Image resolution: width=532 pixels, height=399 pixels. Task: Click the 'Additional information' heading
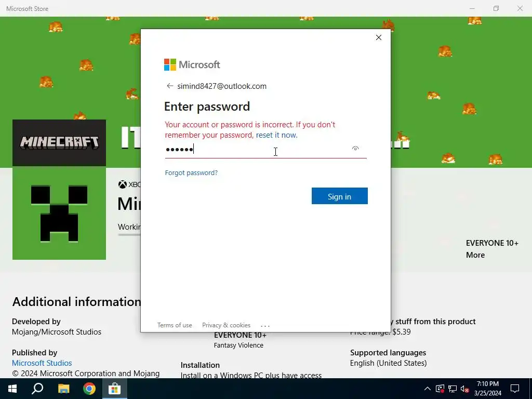click(x=76, y=302)
